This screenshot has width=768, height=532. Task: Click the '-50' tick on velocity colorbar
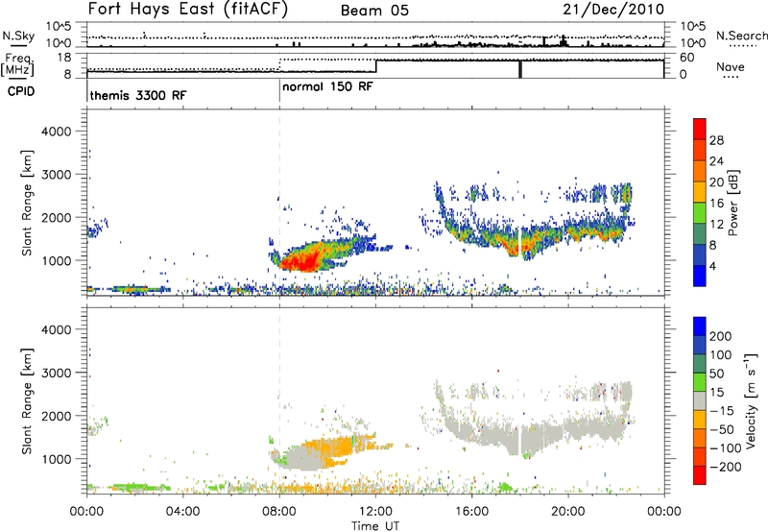click(722, 429)
